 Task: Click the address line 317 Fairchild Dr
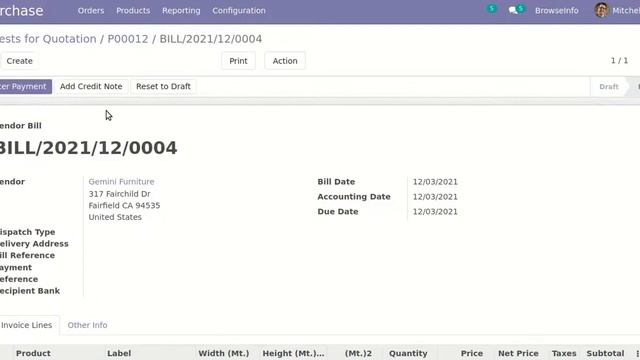[x=119, y=194]
